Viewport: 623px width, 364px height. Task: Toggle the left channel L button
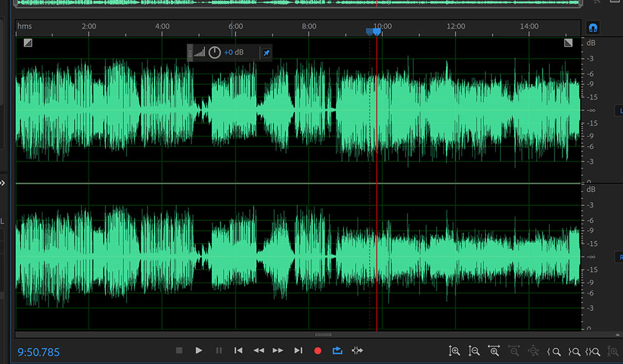point(620,111)
